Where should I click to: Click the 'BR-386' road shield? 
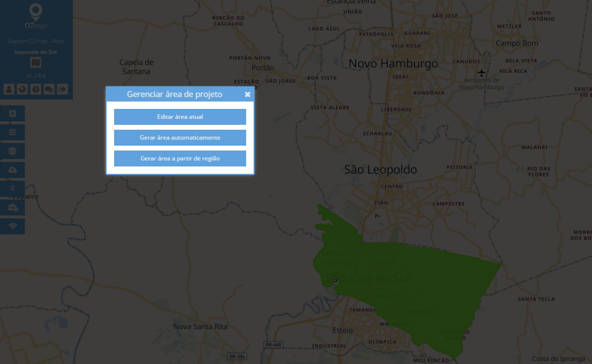click(x=237, y=357)
